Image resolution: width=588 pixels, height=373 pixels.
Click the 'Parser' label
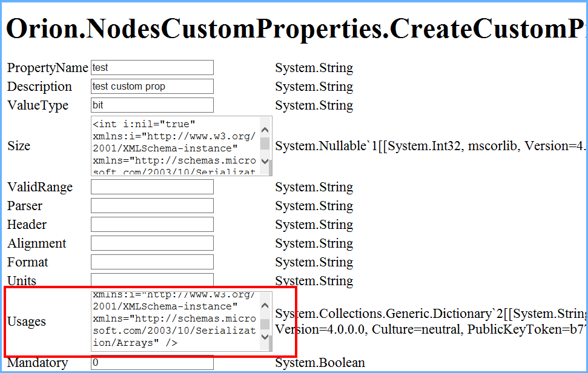[x=25, y=206]
